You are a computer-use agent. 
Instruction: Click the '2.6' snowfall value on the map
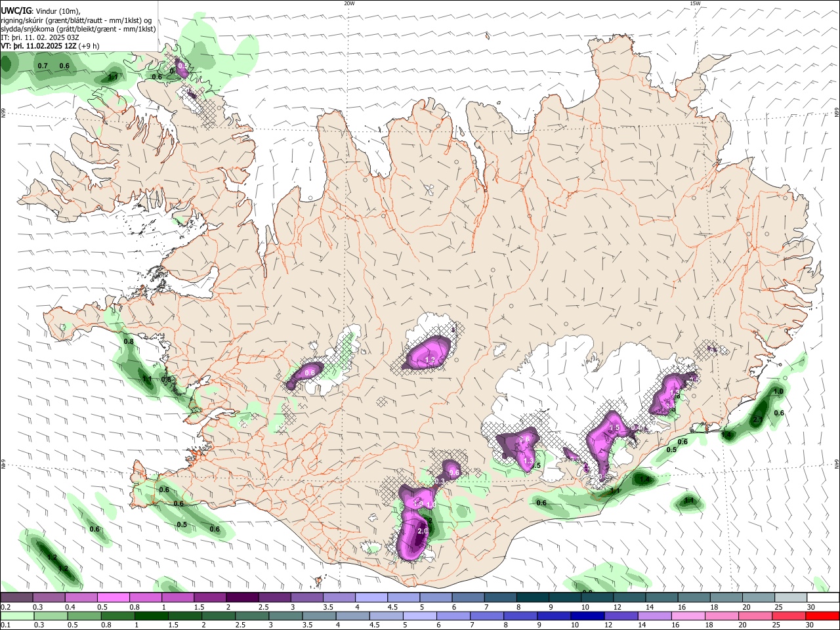click(x=423, y=531)
